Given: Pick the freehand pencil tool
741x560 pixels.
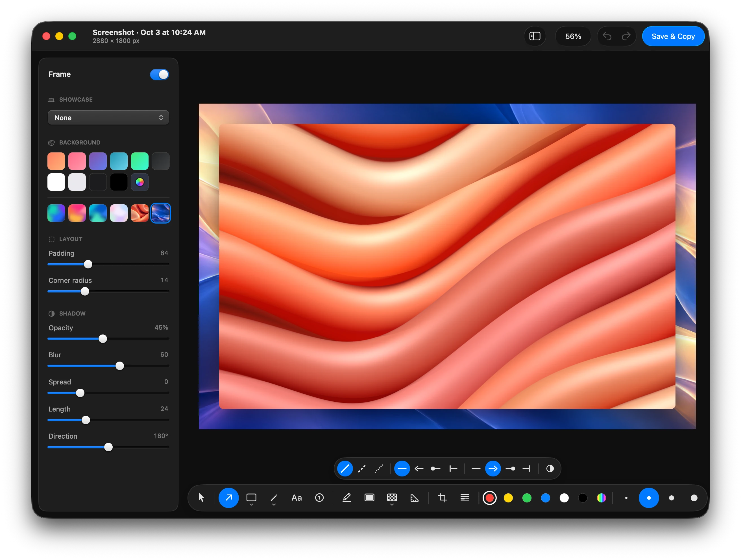Looking at the screenshot, I should pos(274,498).
